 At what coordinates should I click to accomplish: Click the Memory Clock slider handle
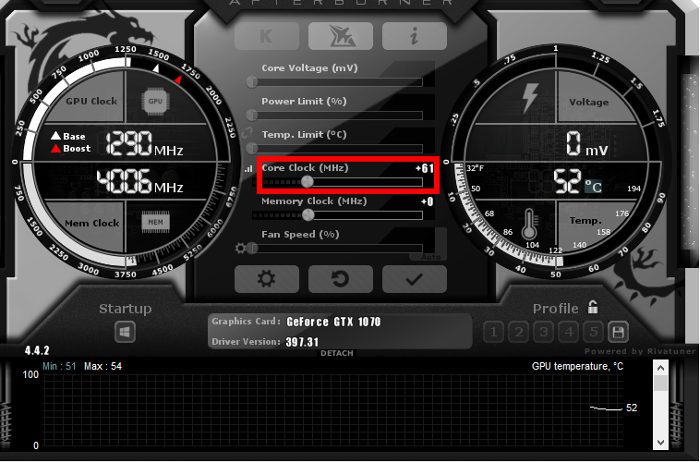coord(308,215)
